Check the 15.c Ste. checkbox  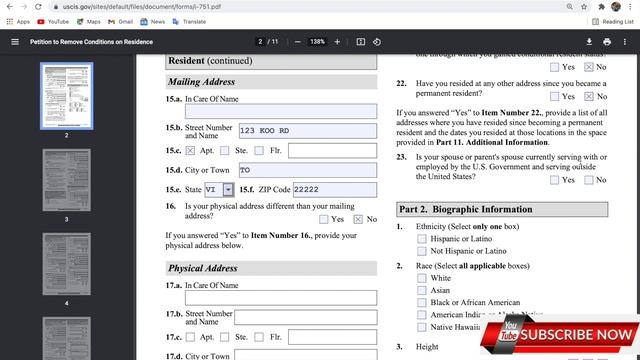(224, 151)
